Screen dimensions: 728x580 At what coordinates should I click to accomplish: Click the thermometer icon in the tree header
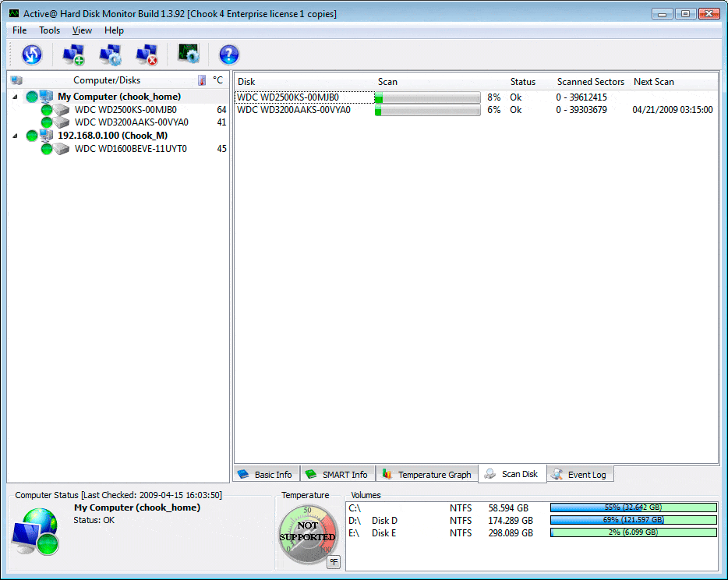tap(202, 80)
